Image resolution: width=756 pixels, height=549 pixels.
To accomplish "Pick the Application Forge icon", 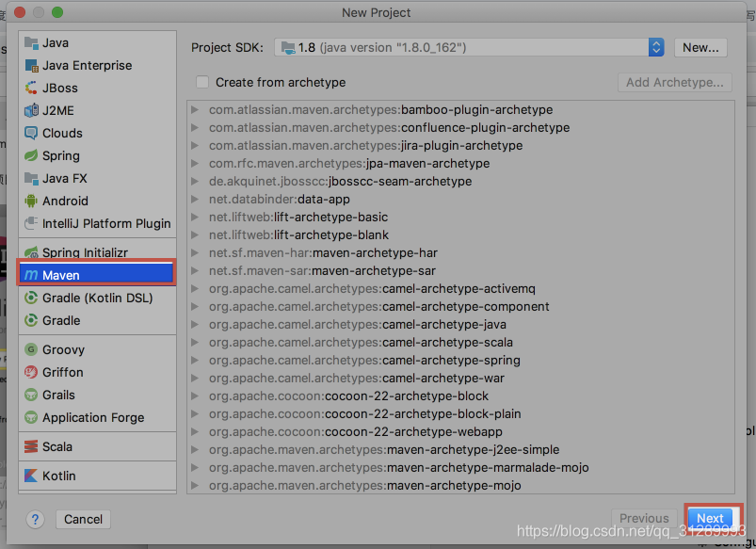I will [x=31, y=417].
